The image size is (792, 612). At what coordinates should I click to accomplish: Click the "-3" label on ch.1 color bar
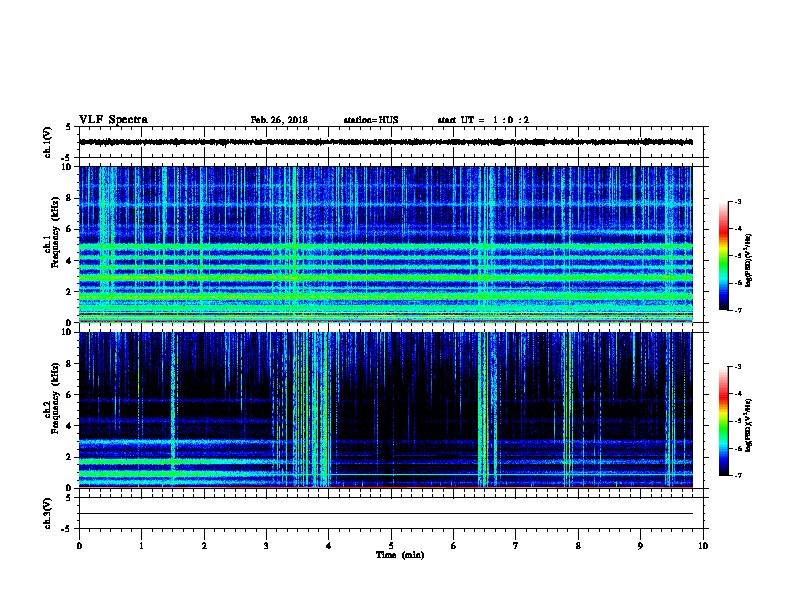point(738,201)
